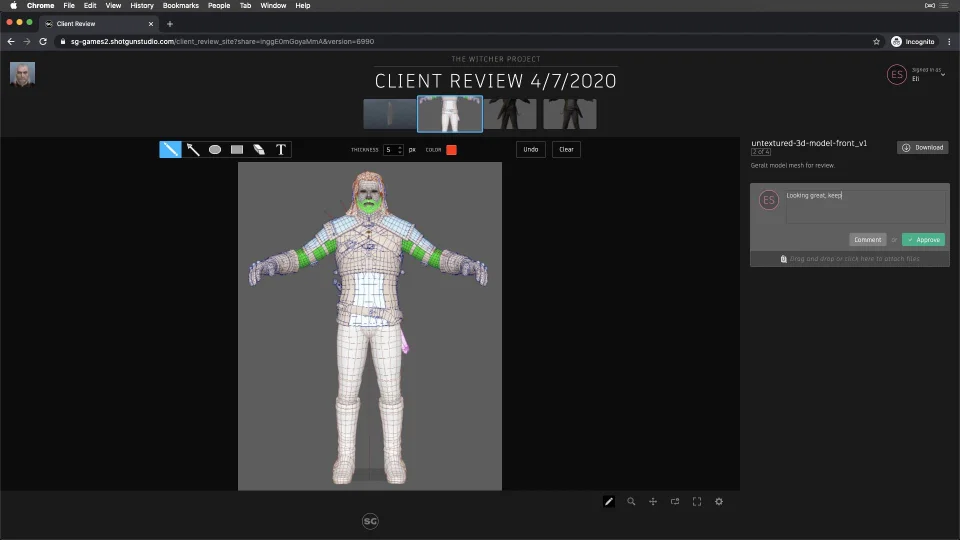Open the fourth dark character thumbnail
960x540 pixels.
click(x=570, y=114)
